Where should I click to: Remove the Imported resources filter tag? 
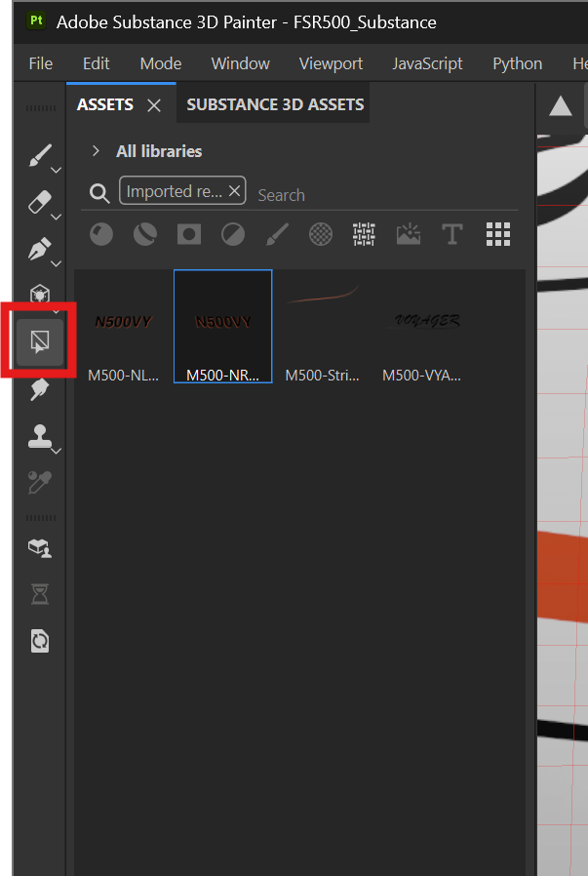[235, 191]
